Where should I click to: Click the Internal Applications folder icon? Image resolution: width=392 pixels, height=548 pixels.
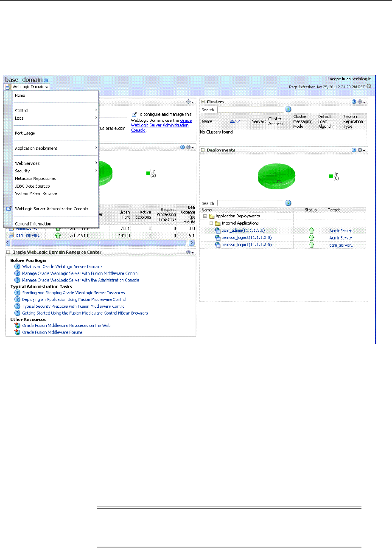point(218,223)
